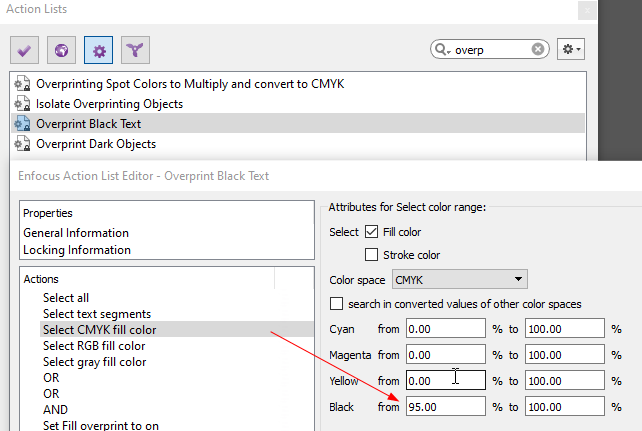Select Set Fill overprint to on action

101,426
